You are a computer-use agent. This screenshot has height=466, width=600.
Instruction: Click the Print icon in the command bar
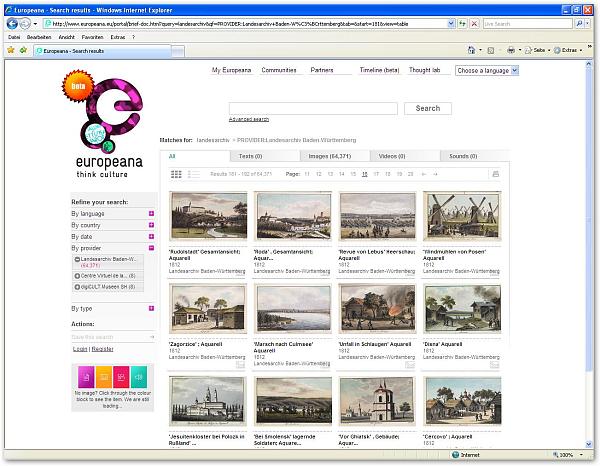[x=511, y=50]
